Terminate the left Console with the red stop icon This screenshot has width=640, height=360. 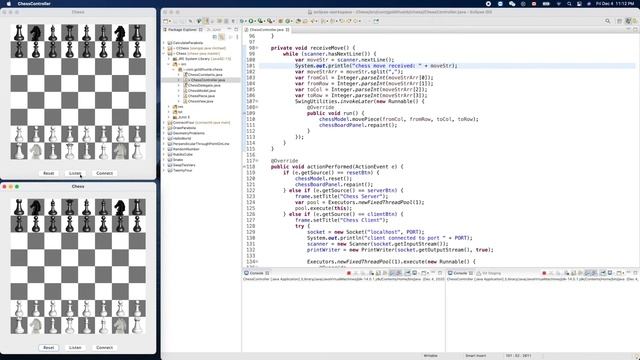click(349, 273)
